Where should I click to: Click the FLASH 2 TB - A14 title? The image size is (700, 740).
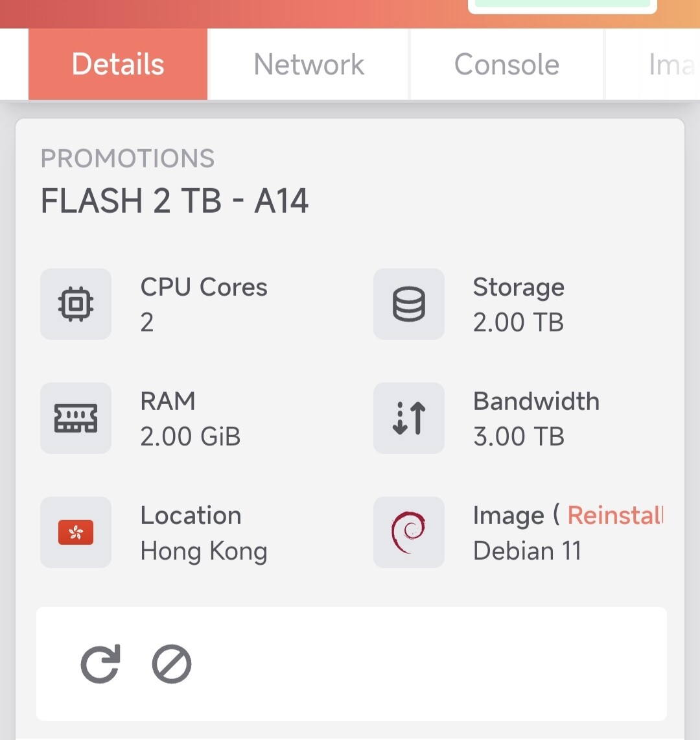(175, 201)
